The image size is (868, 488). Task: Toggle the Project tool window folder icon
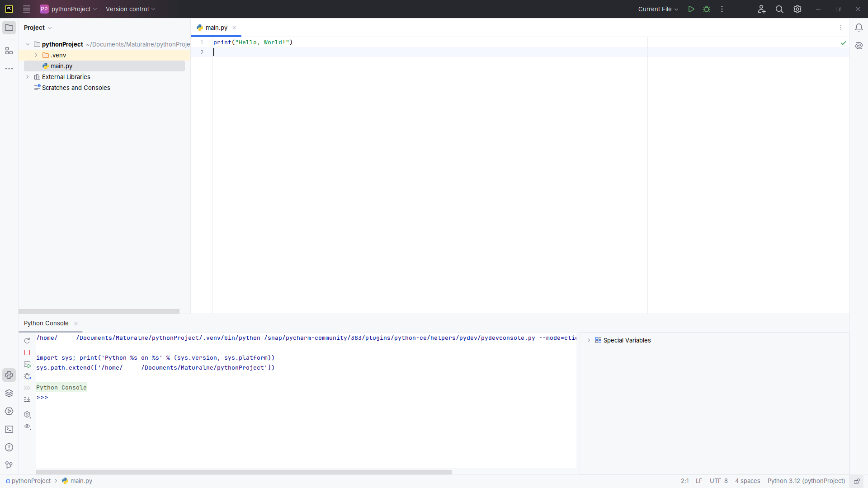(9, 28)
